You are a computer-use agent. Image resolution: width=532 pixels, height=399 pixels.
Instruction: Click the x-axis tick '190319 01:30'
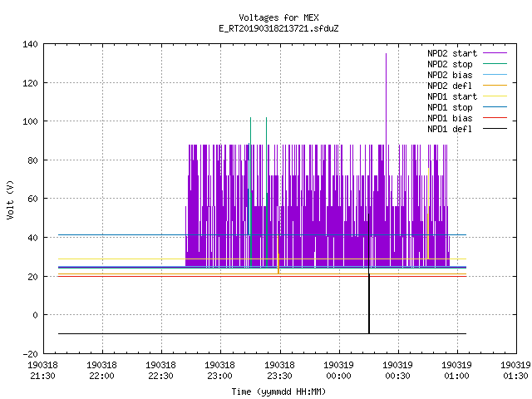(x=515, y=371)
